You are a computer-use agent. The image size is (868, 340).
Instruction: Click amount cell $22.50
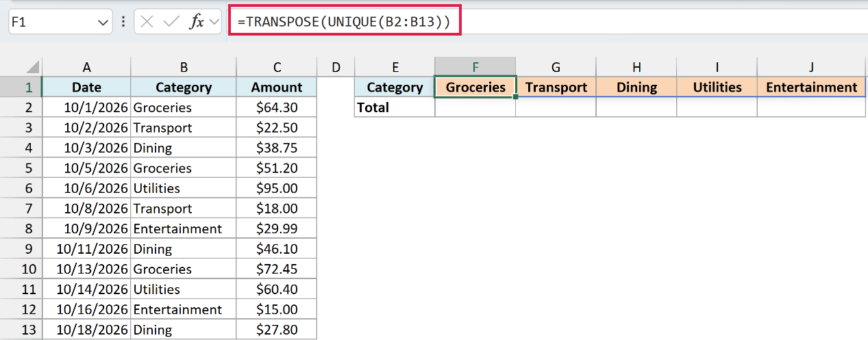[277, 128]
